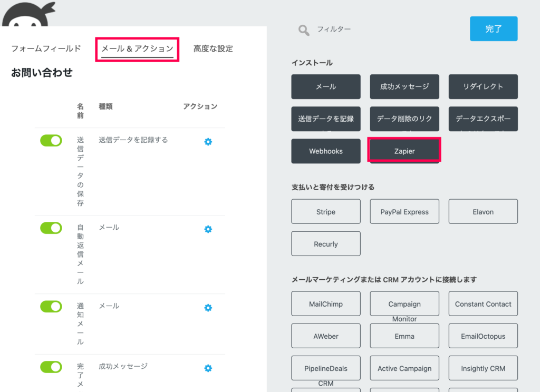Image resolution: width=540 pixels, height=392 pixels.
Task: Add the メール action
Action: [326, 86]
